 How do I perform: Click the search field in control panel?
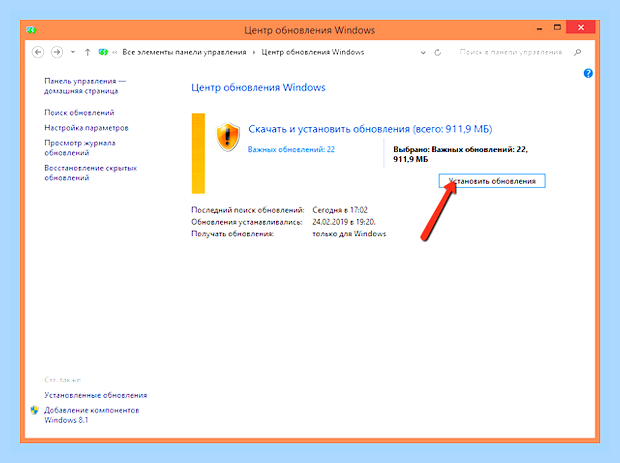511,52
